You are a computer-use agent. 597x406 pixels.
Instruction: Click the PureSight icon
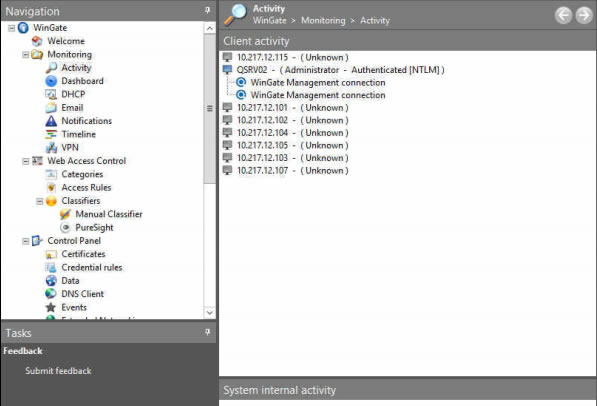coord(65,228)
